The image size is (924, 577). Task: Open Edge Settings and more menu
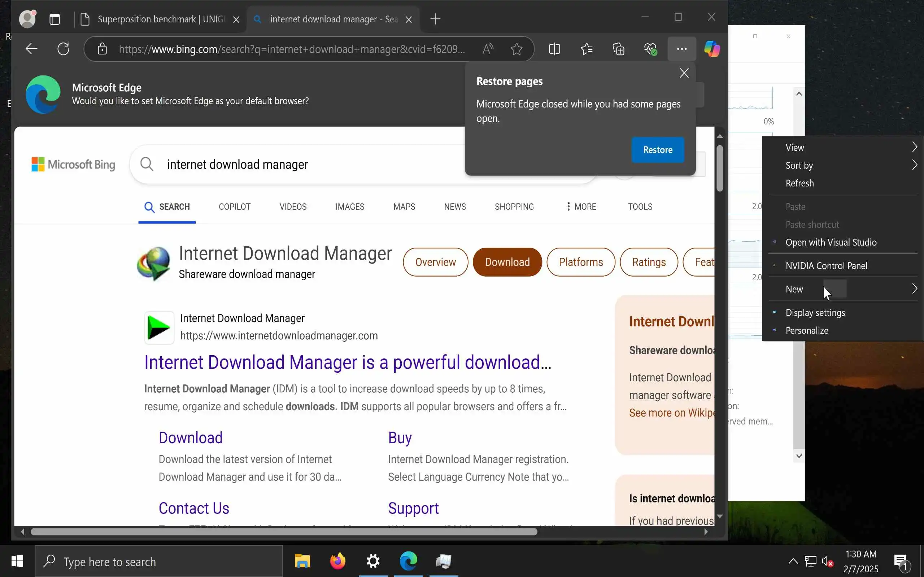tap(681, 49)
